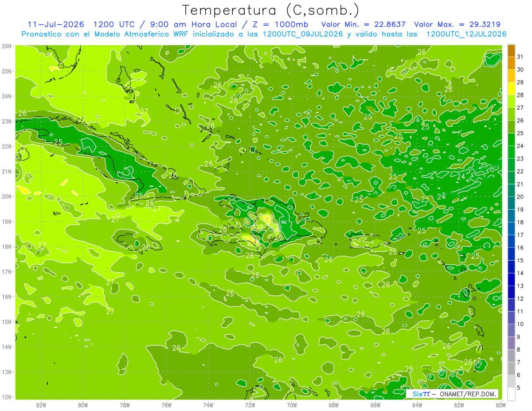Viewport: 532px width, 411px height.
Task: Click the legend value "31"
Action: pyautogui.click(x=520, y=57)
